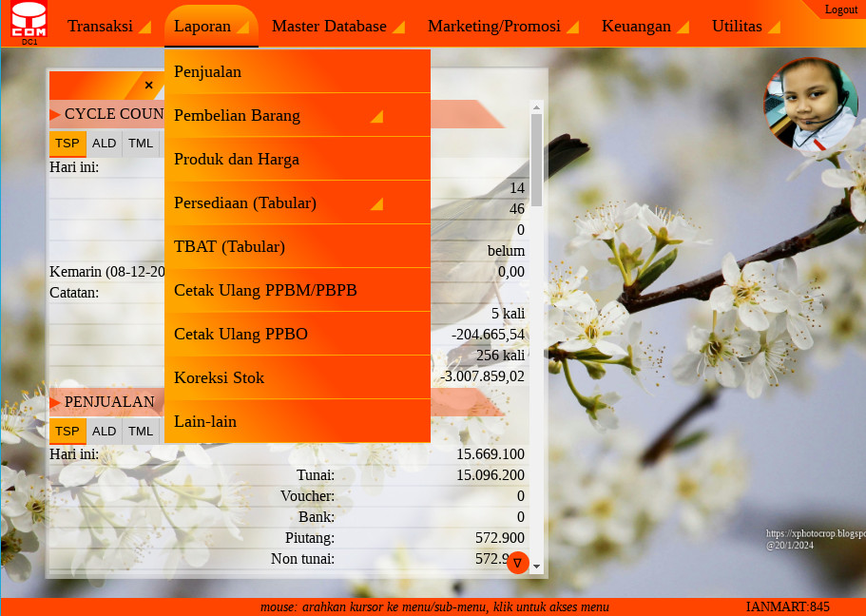Switch to TML tab under Penjualan
This screenshot has height=616, width=866.
tap(141, 431)
